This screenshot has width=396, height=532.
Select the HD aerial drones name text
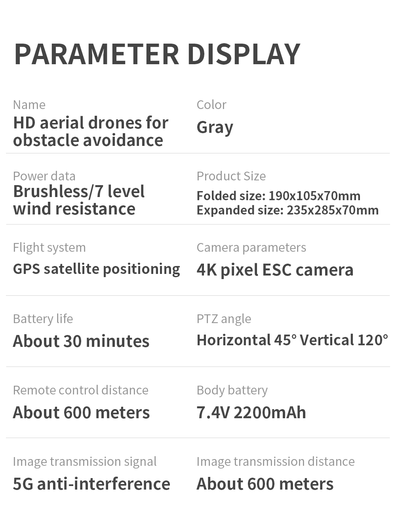91,131
